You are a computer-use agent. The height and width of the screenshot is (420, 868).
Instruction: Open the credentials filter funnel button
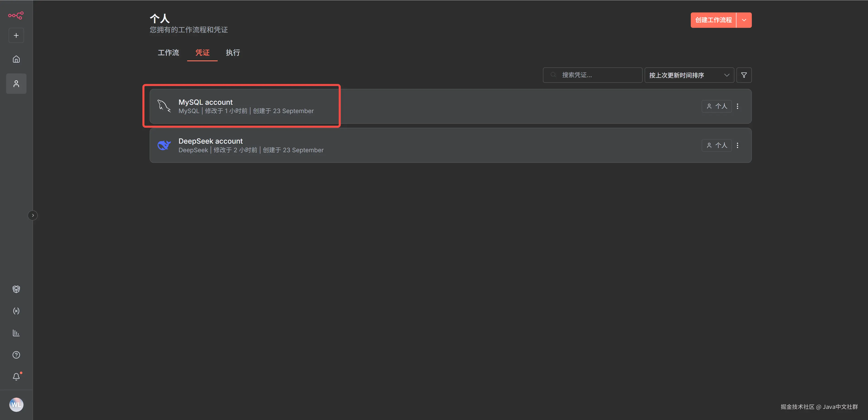[744, 75]
